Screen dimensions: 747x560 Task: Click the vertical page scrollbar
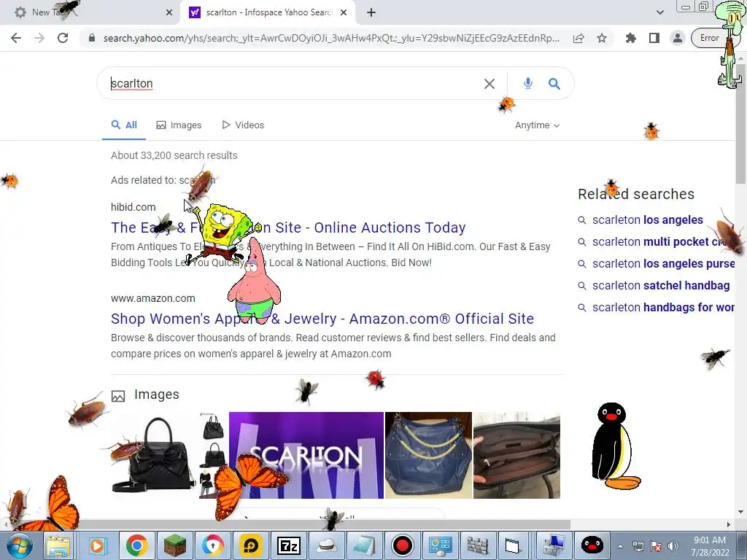click(740, 122)
